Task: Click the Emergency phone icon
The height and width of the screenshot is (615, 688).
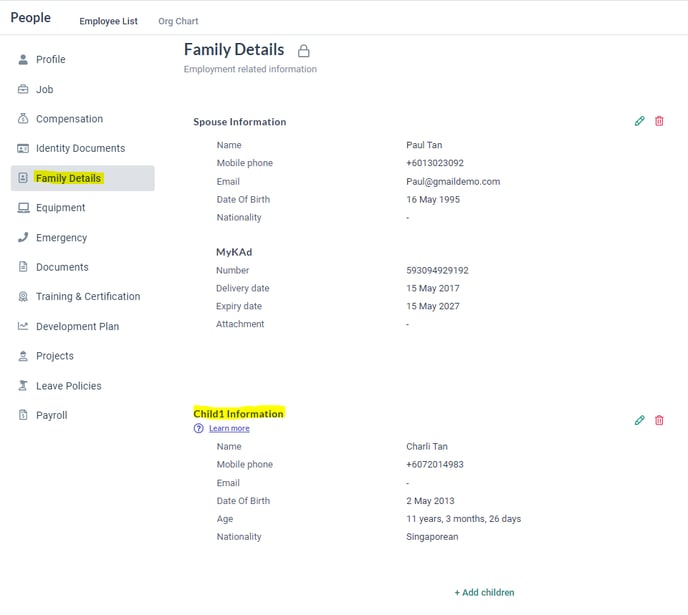Action: pos(23,237)
